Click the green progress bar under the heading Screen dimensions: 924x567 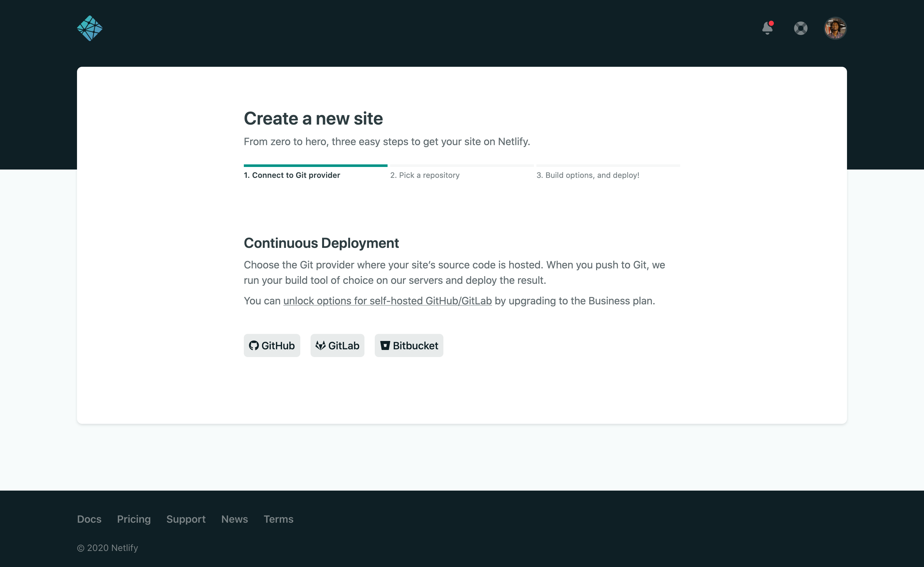coord(315,165)
